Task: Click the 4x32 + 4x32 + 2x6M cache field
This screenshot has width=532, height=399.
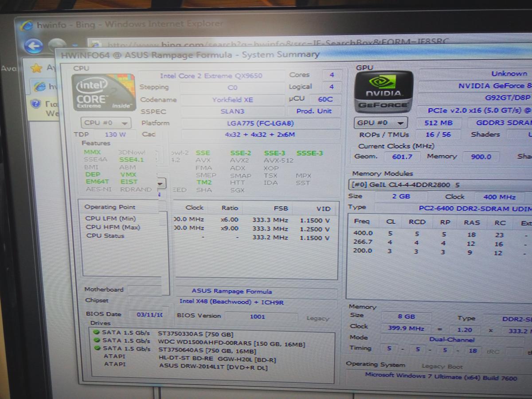Action: point(260,134)
